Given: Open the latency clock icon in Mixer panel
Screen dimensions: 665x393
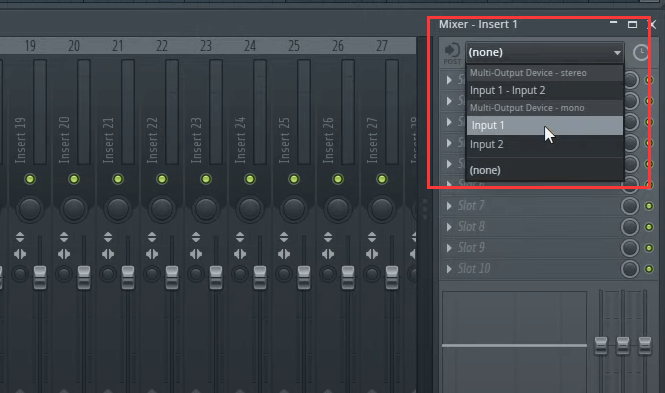Looking at the screenshot, I should [x=641, y=53].
